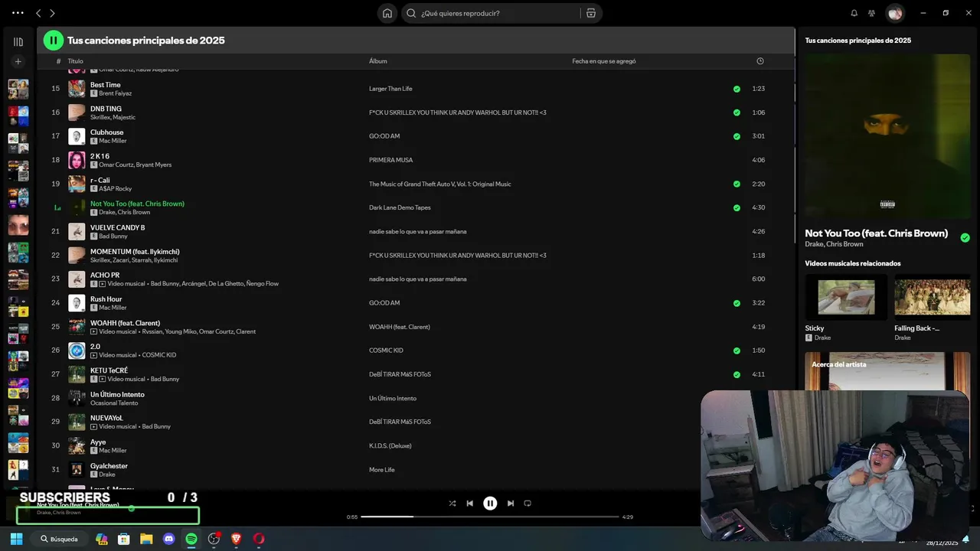Skip to previous track

469,504
